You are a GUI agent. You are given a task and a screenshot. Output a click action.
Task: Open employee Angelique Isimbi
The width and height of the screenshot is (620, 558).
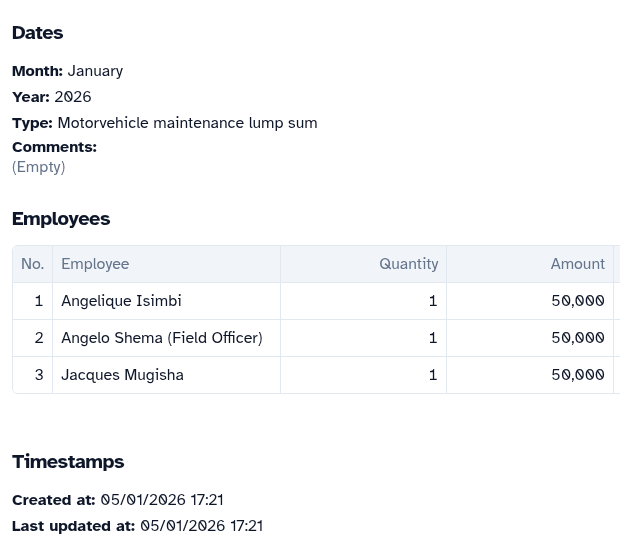[121, 301]
